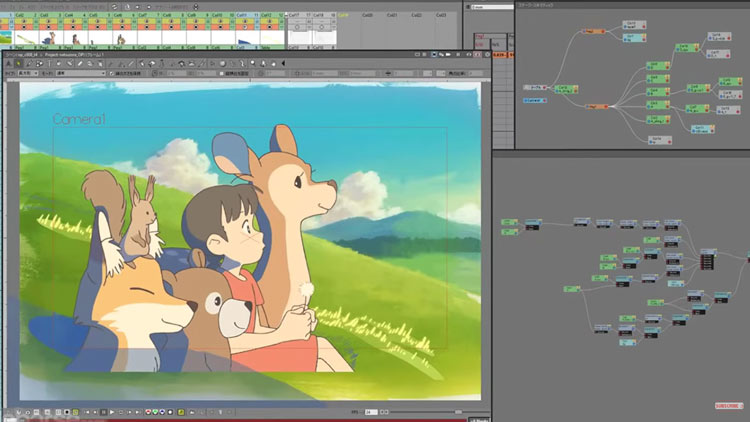Image resolution: width=750 pixels, height=422 pixels.
Task: Toggle preview visibility for column Col8
Action: pyautogui.click(x=171, y=21)
